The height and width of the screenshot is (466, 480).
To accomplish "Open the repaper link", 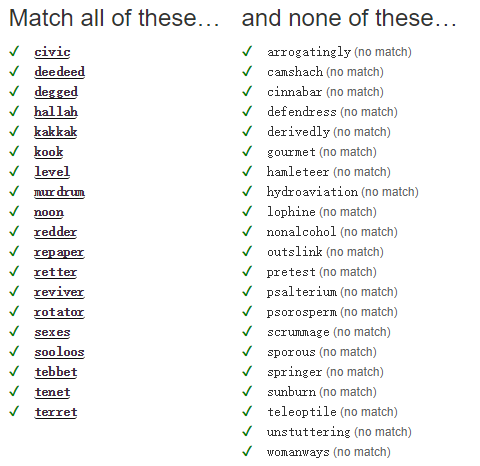I will [x=59, y=252].
